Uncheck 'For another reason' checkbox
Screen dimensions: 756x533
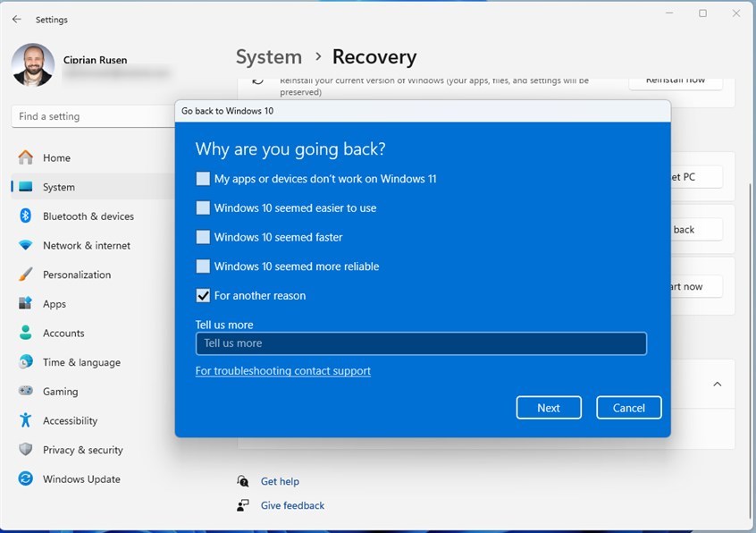(203, 295)
